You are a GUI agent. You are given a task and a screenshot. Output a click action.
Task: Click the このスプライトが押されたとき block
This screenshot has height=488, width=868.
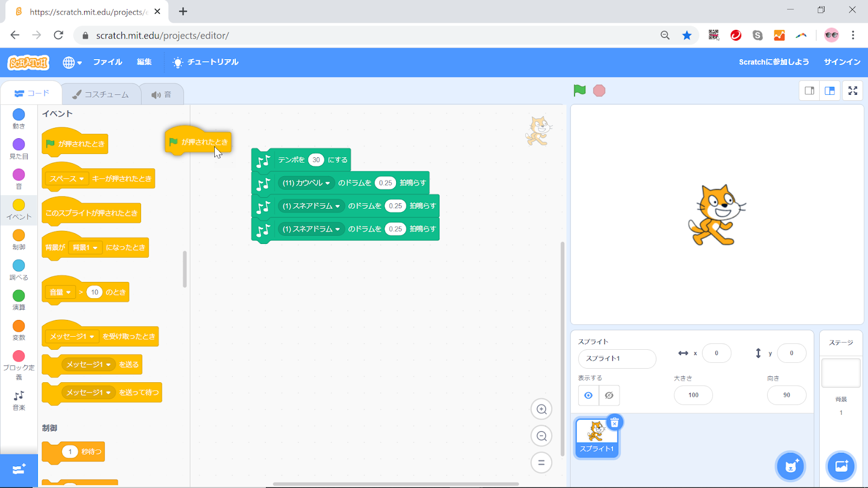click(91, 212)
